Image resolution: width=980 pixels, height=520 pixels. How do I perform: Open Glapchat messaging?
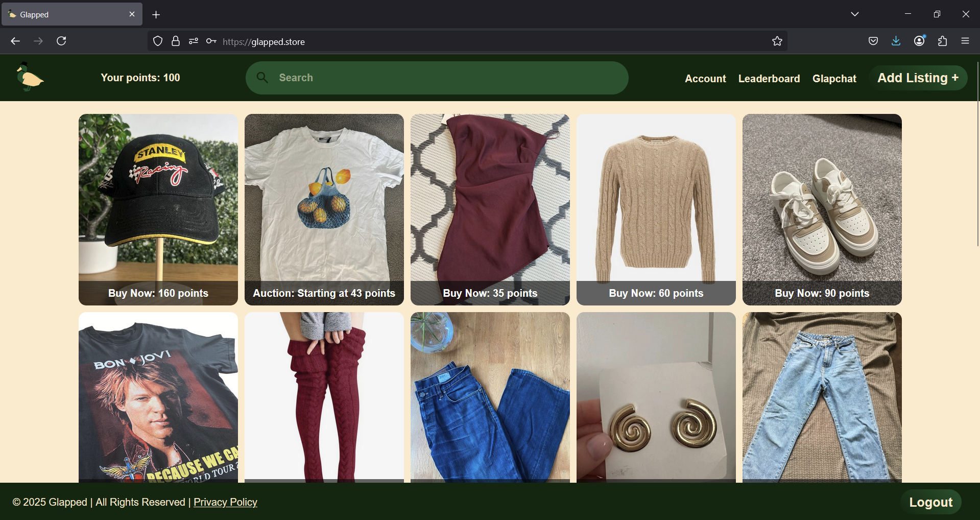click(x=834, y=79)
